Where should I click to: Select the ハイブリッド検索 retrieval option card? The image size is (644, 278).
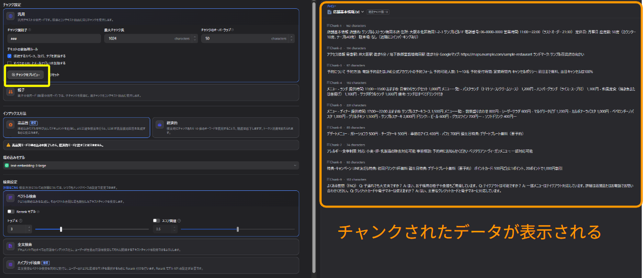(x=151, y=266)
